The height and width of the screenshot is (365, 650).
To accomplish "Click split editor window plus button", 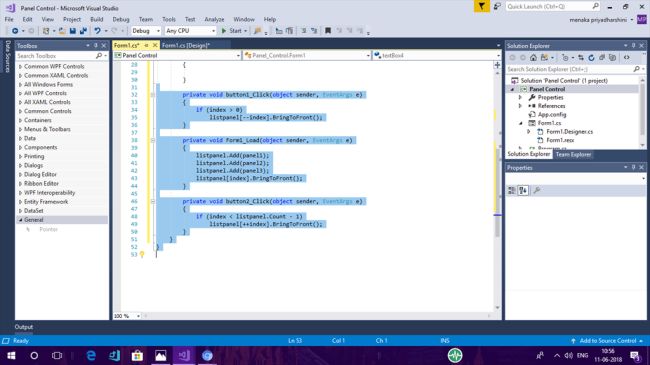I will click(497, 65).
